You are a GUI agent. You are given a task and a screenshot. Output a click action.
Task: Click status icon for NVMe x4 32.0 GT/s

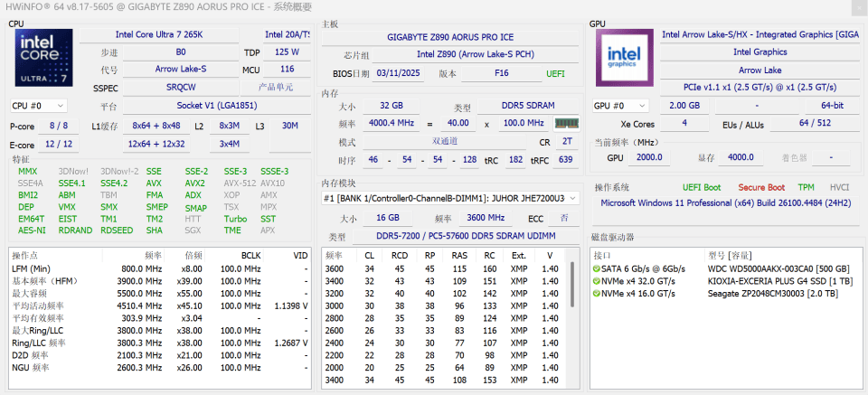click(597, 281)
